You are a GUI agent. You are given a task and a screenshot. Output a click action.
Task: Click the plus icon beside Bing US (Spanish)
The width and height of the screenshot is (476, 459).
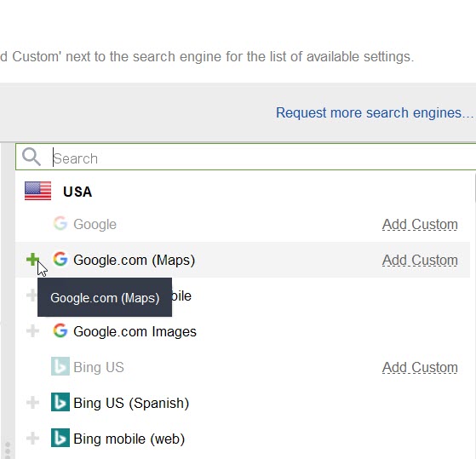[32, 403]
